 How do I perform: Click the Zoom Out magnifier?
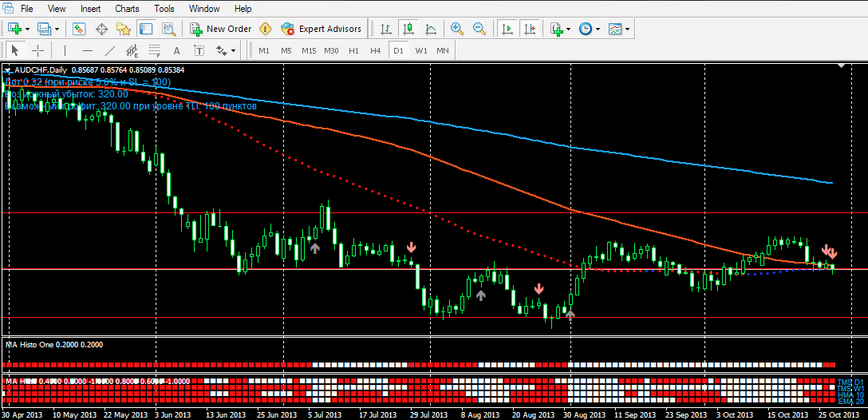[x=479, y=29]
